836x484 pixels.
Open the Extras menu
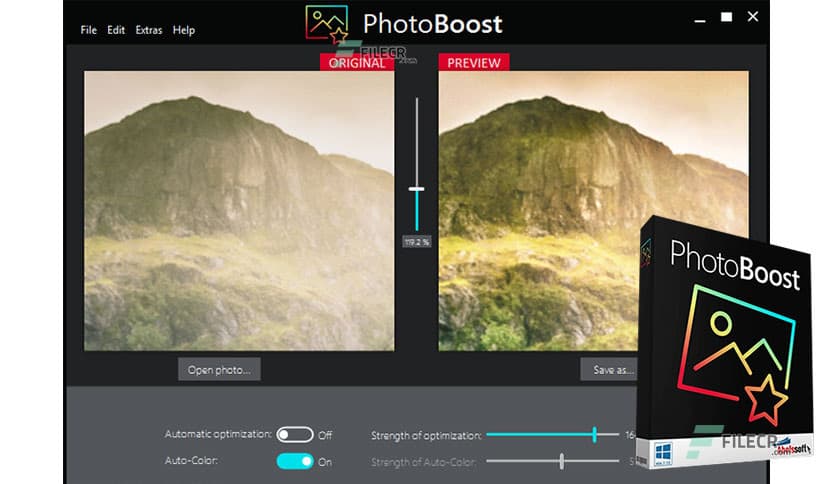pyautogui.click(x=149, y=30)
